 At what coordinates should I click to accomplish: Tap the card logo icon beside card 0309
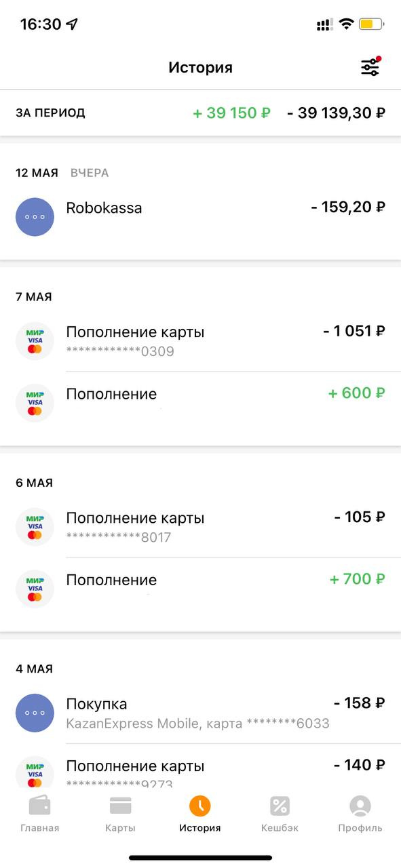point(35,341)
